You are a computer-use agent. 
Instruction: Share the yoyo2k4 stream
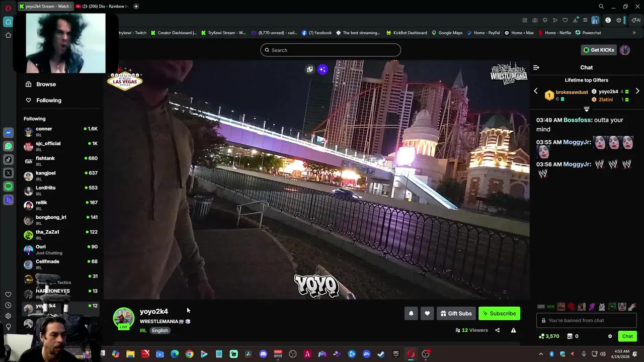tap(497, 330)
